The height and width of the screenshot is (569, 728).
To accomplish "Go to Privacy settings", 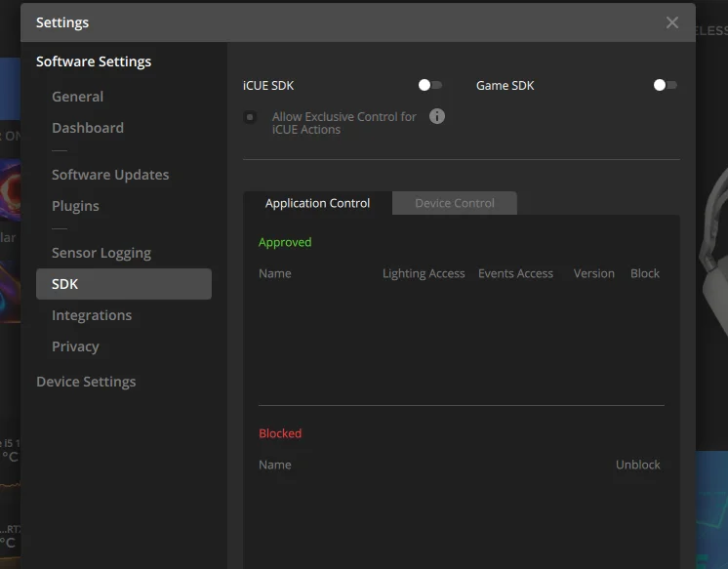I will click(75, 346).
